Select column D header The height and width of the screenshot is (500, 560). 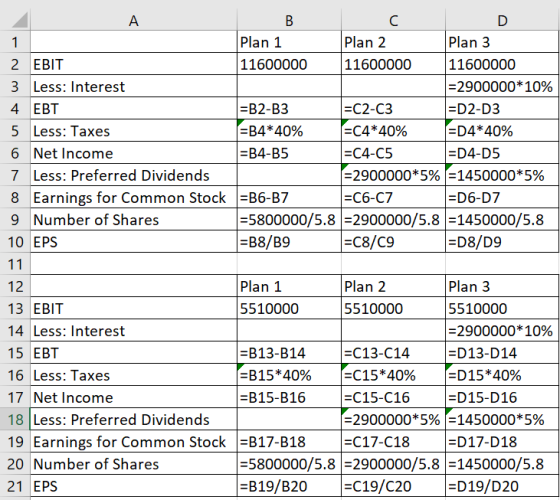(502, 20)
